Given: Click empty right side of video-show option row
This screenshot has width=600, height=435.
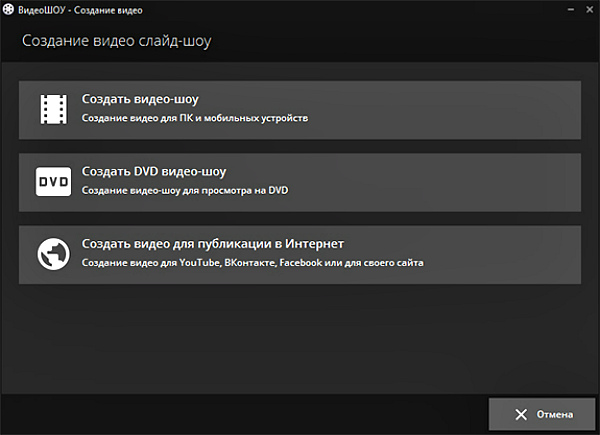Looking at the screenshot, I should click(480, 109).
